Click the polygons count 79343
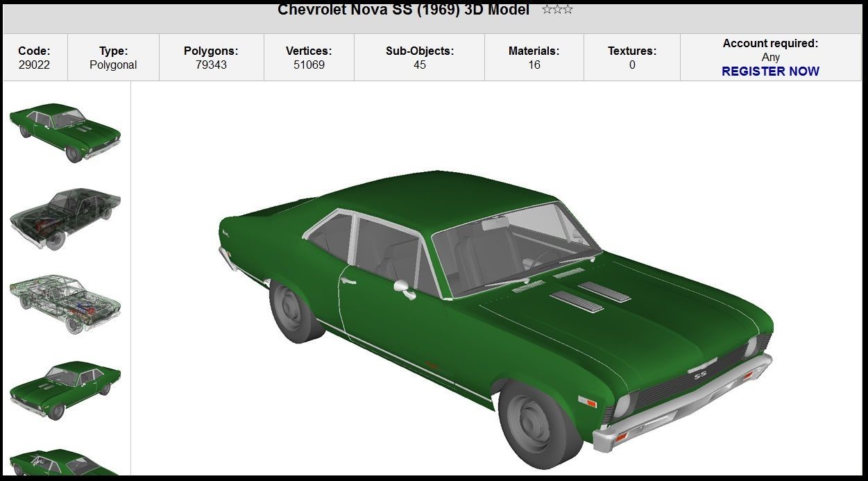Screen dimensions: 868x481 (x=211, y=65)
